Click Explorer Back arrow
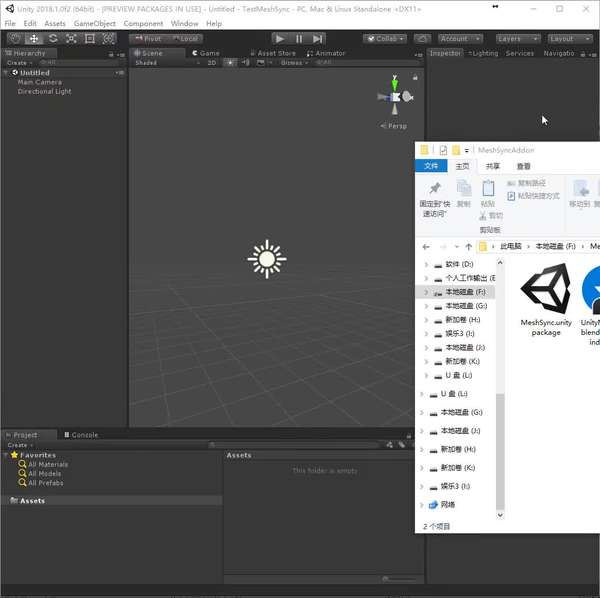This screenshot has height=598, width=600. click(426, 247)
